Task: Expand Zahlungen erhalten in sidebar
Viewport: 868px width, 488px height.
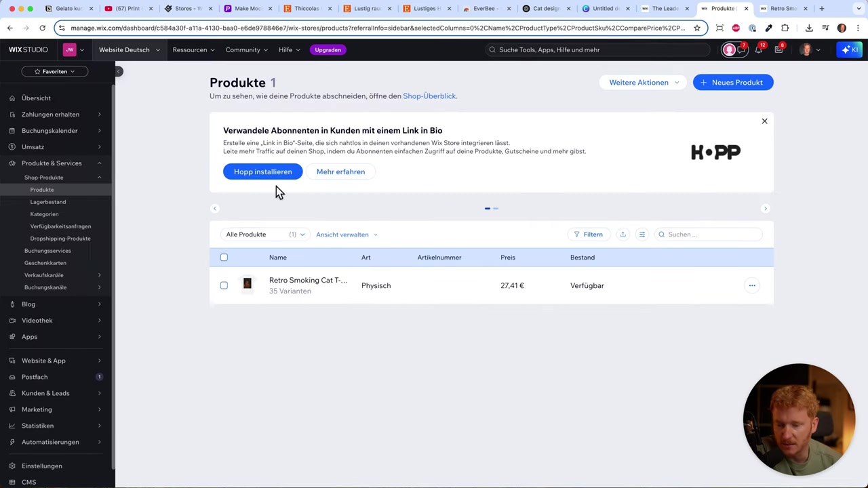Action: (99, 115)
